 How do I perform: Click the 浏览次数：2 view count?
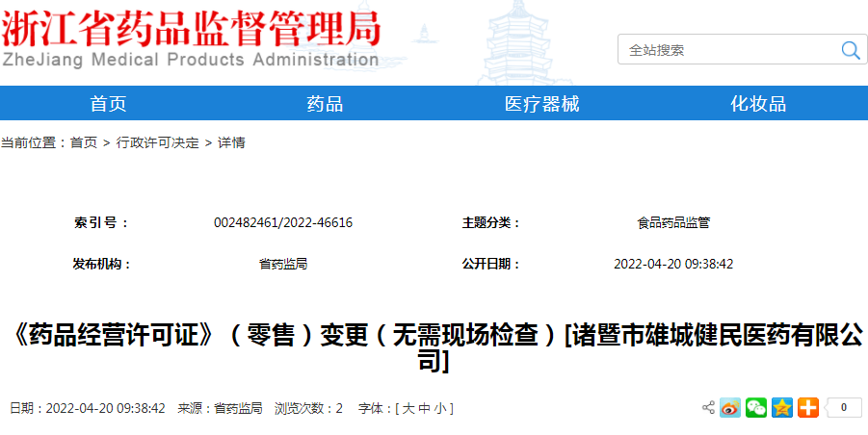(308, 408)
